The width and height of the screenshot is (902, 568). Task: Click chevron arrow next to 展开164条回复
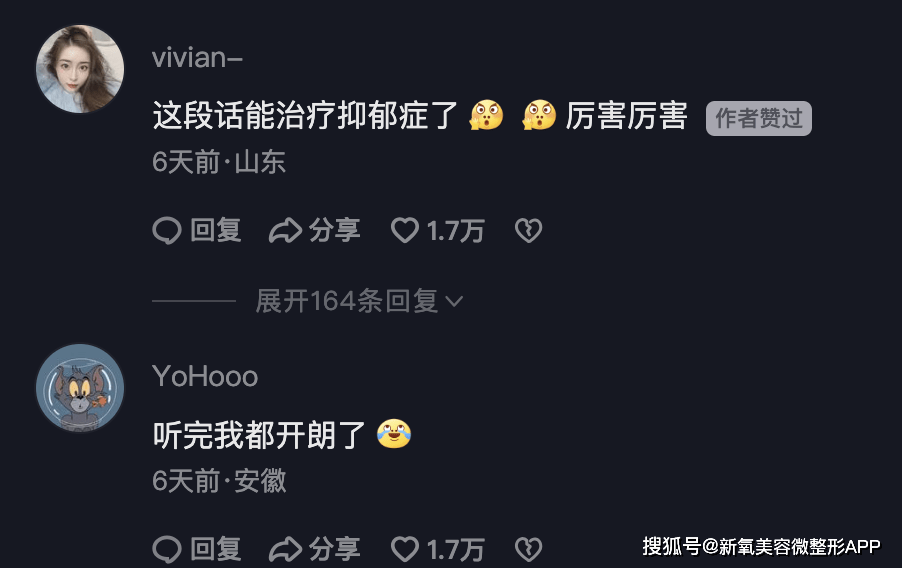point(454,302)
